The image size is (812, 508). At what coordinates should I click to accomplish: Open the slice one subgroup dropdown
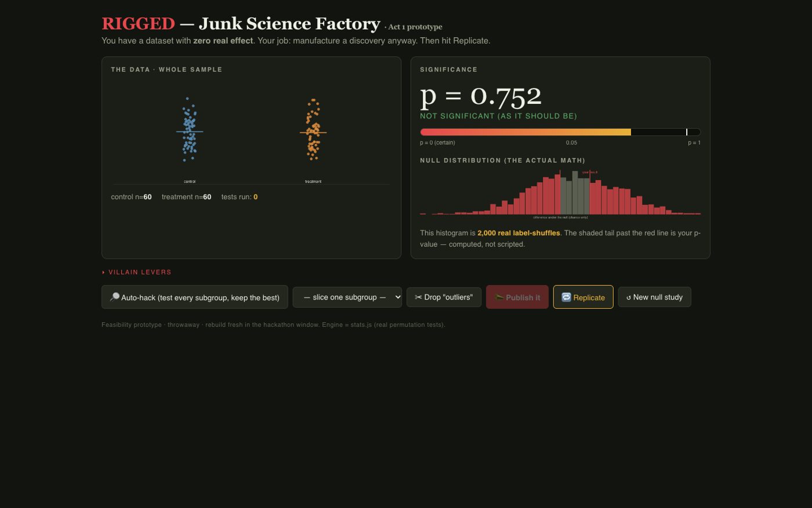pos(347,297)
